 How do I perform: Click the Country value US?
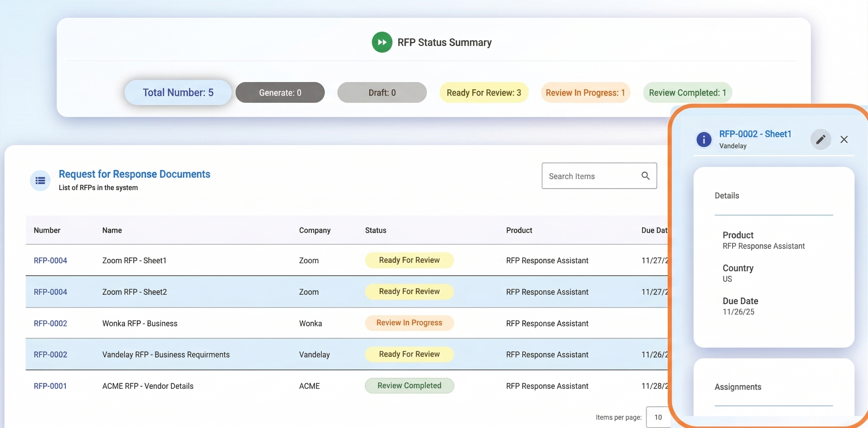point(727,279)
